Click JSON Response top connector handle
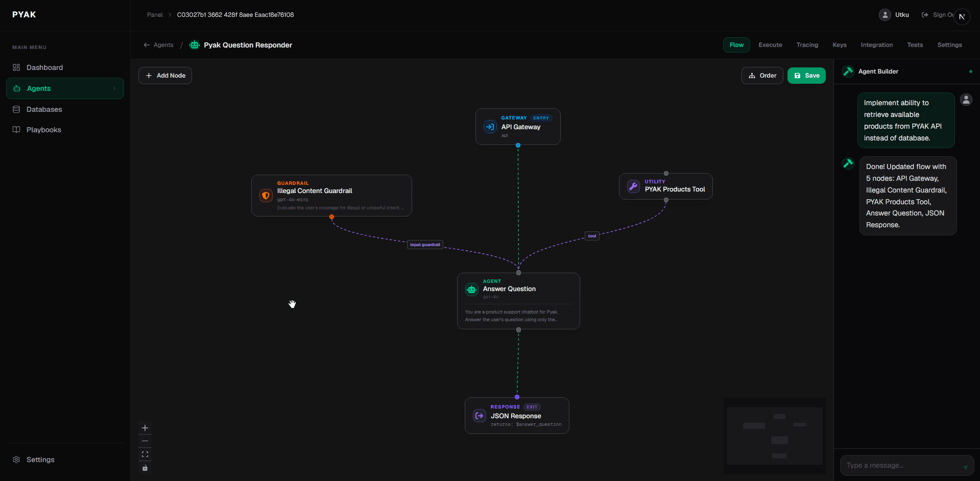 click(517, 397)
